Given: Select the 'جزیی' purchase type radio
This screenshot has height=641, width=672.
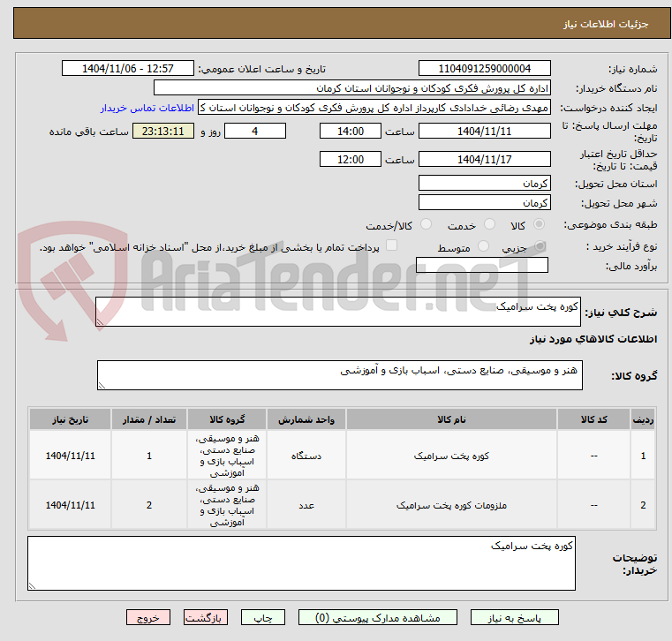Looking at the screenshot, I should pyautogui.click(x=540, y=246).
